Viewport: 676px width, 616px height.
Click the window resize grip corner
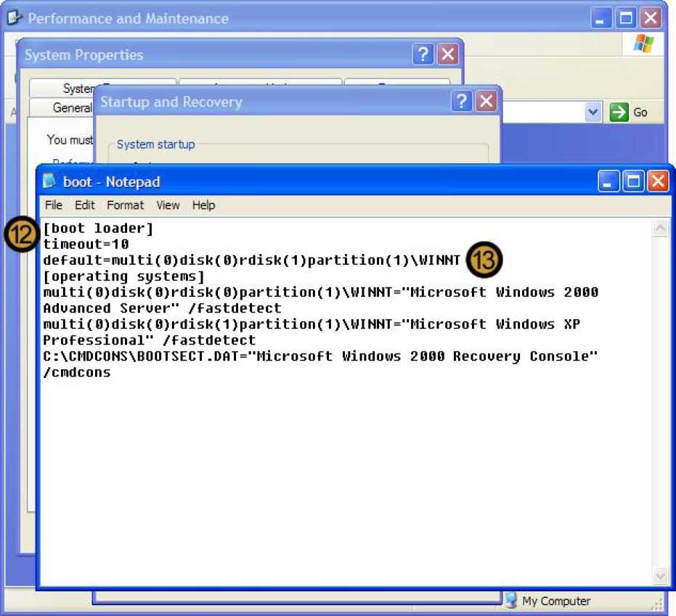click(656, 604)
